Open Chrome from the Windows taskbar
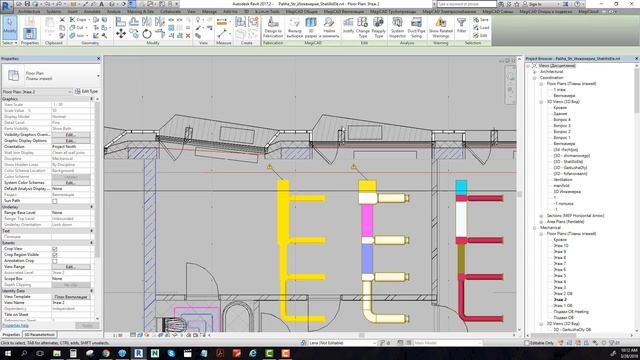 point(106,353)
